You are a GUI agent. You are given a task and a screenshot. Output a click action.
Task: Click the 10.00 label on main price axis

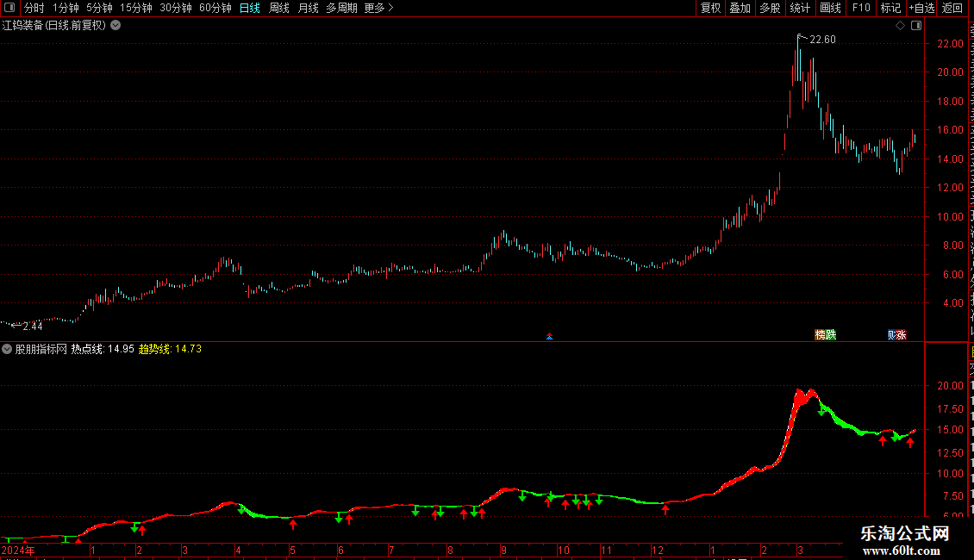pyautogui.click(x=951, y=216)
